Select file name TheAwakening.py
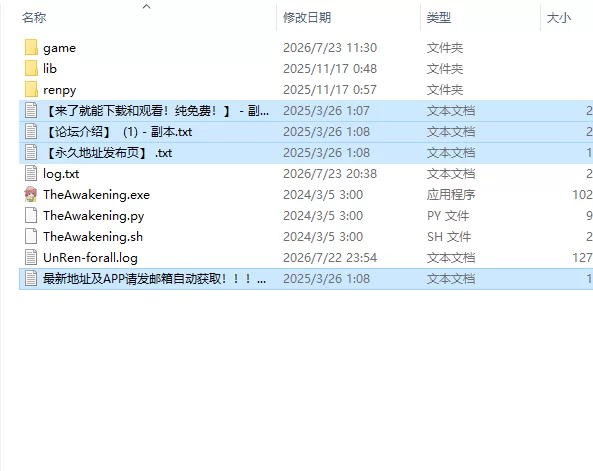 (x=93, y=216)
